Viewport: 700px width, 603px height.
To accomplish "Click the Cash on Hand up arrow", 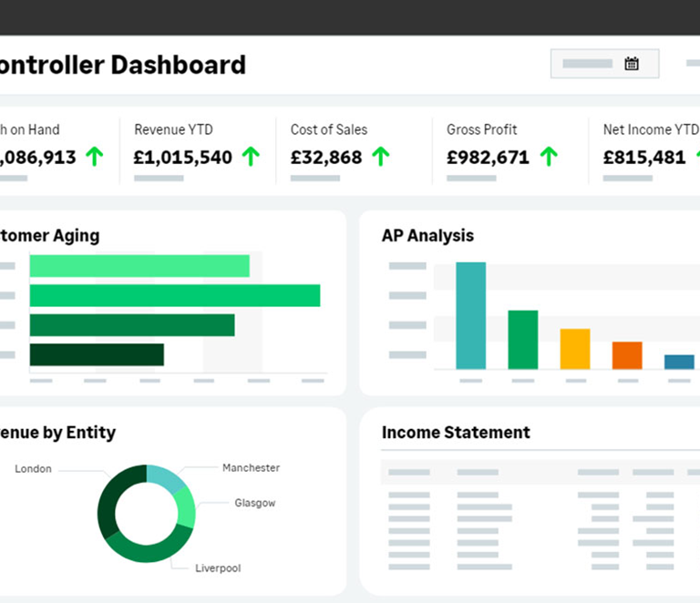I will click(x=95, y=157).
